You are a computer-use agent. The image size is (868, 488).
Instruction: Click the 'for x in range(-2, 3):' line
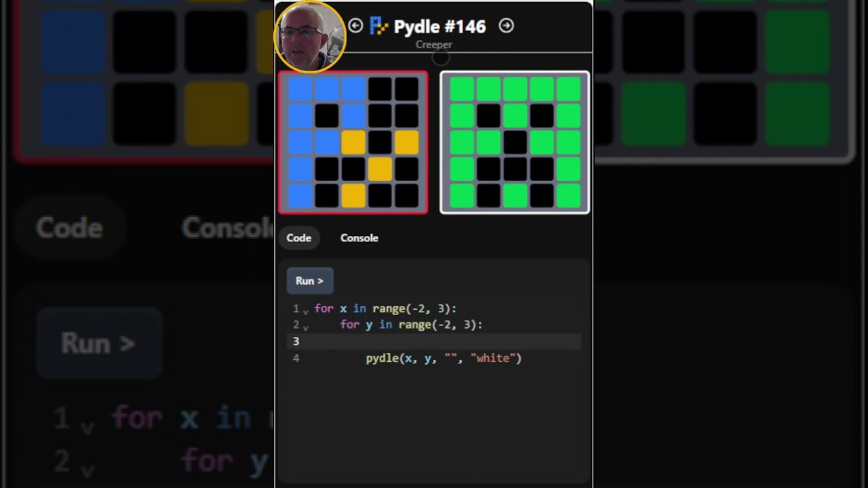coord(385,309)
